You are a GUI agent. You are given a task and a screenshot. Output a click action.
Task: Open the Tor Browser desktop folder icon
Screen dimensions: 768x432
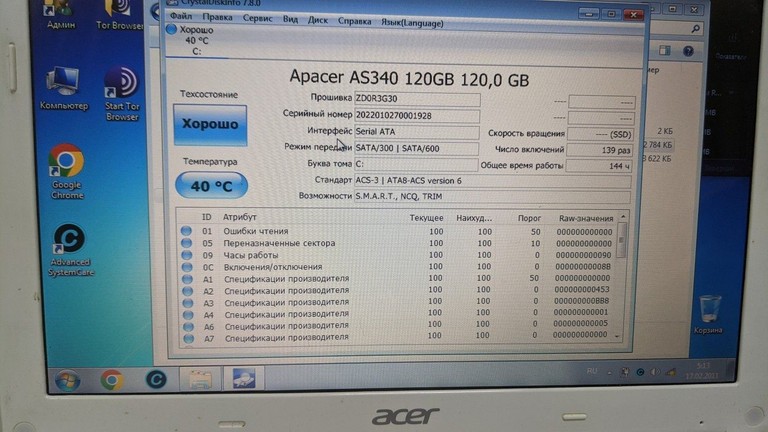coord(119,15)
